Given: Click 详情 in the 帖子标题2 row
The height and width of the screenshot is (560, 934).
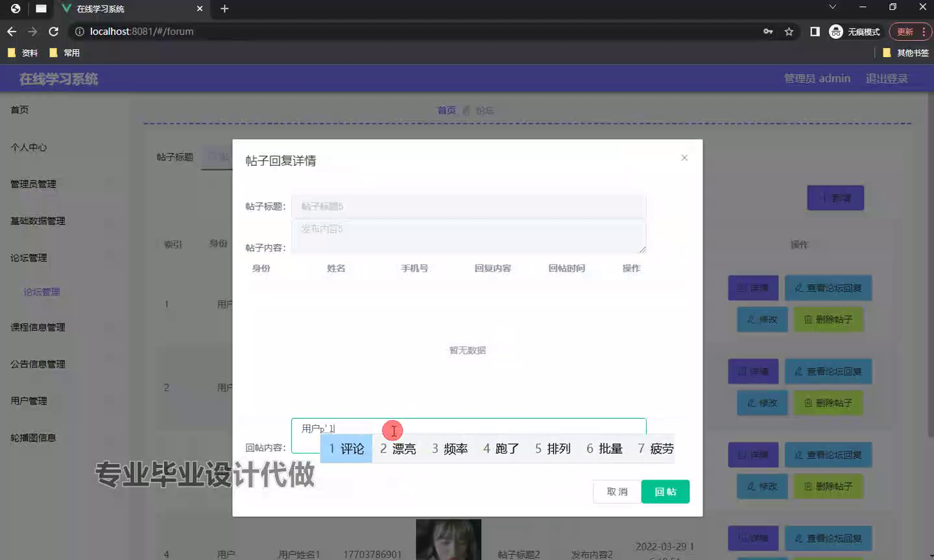Looking at the screenshot, I should tap(753, 538).
